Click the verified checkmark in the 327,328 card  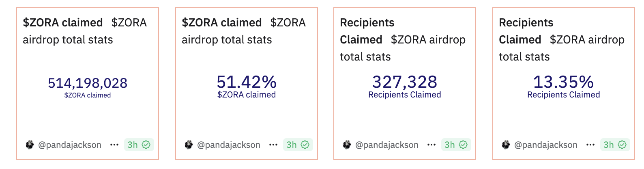tap(463, 145)
